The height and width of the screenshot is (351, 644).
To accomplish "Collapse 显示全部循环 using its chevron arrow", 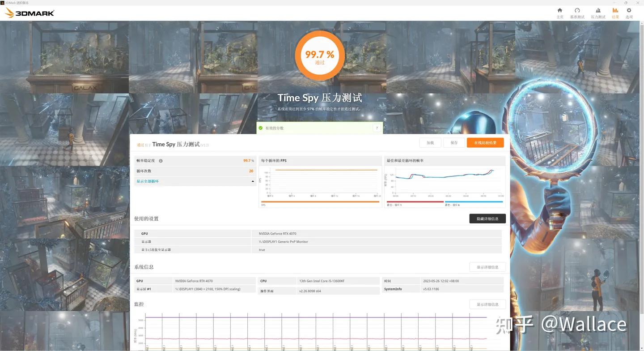I will (253, 181).
